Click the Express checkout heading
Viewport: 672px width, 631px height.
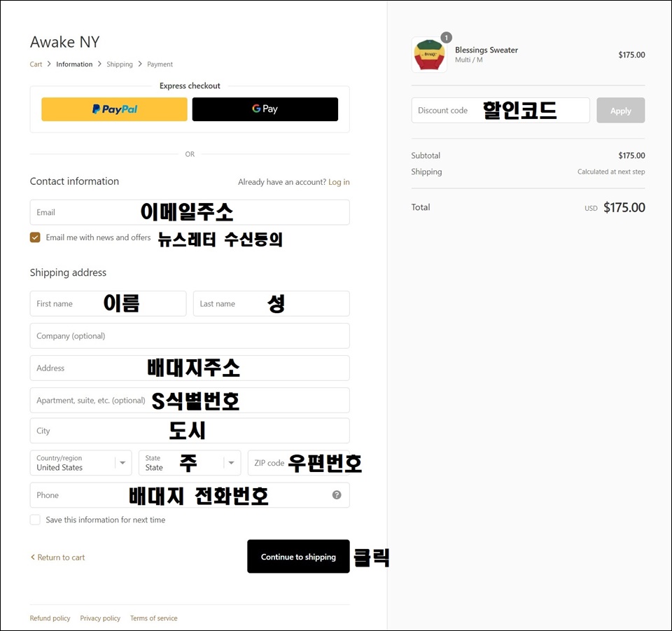coord(190,85)
